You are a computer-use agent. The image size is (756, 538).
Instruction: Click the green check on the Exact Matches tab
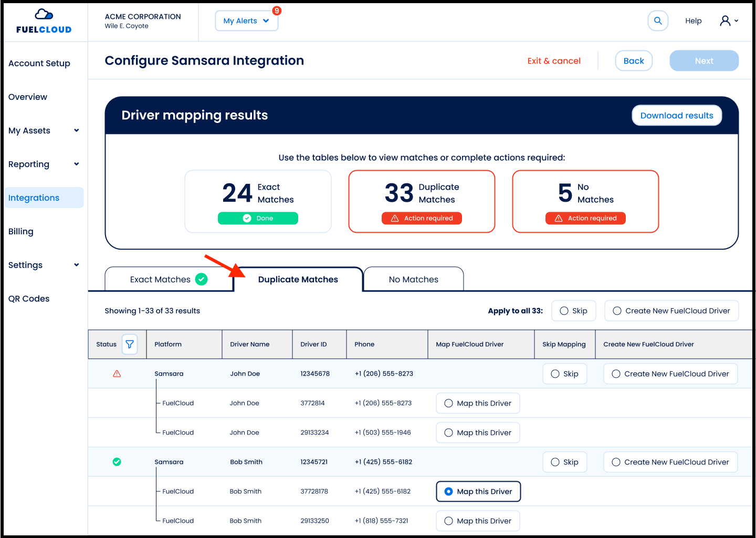point(201,279)
